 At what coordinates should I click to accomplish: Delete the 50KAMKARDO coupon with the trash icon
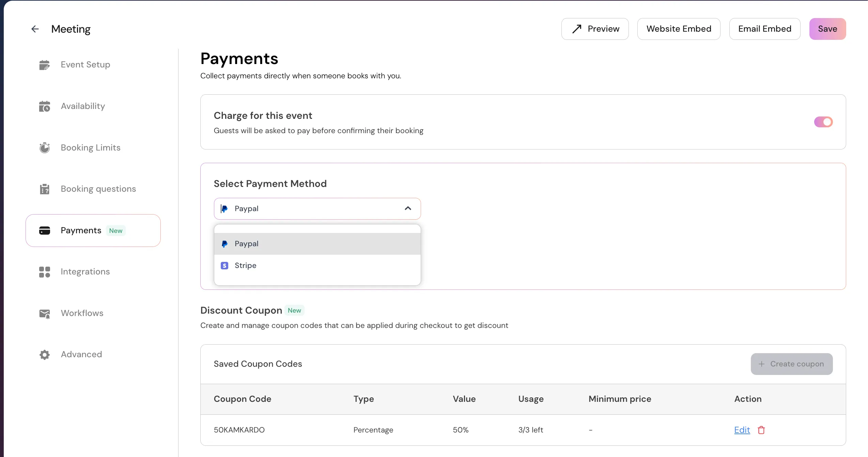[761, 430]
